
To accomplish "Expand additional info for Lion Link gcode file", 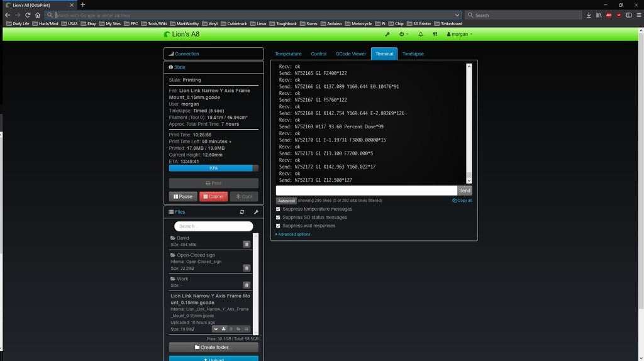I will pyautogui.click(x=216, y=329).
